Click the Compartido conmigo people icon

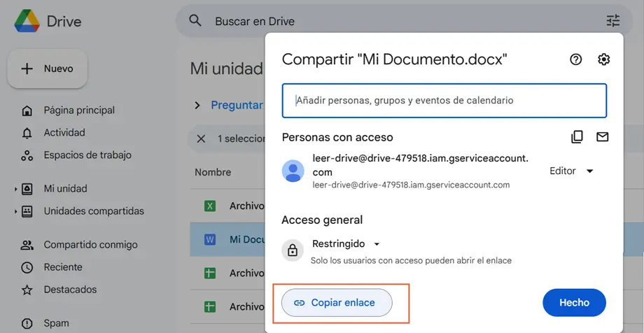click(27, 245)
